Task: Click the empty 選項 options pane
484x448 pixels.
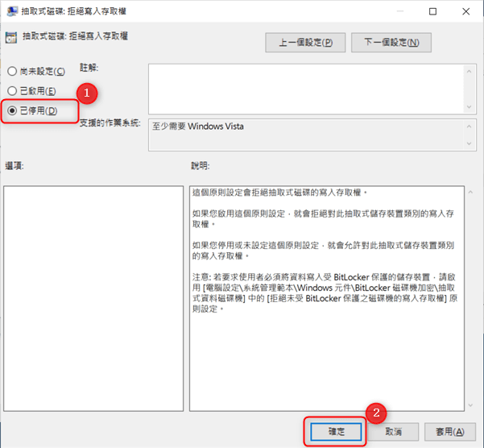Action: pyautogui.click(x=93, y=298)
